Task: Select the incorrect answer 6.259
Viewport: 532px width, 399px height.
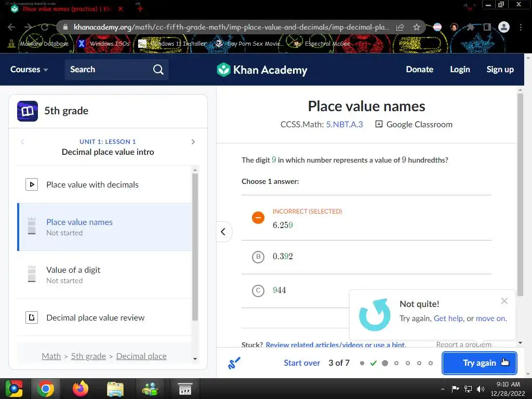Action: tap(366, 218)
